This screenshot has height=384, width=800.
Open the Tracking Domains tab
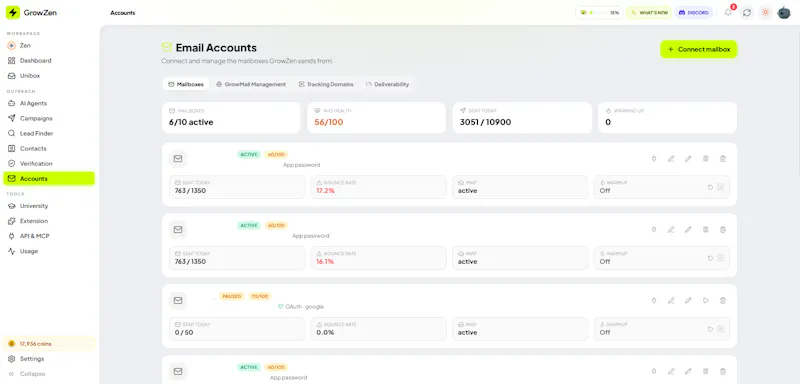click(326, 84)
